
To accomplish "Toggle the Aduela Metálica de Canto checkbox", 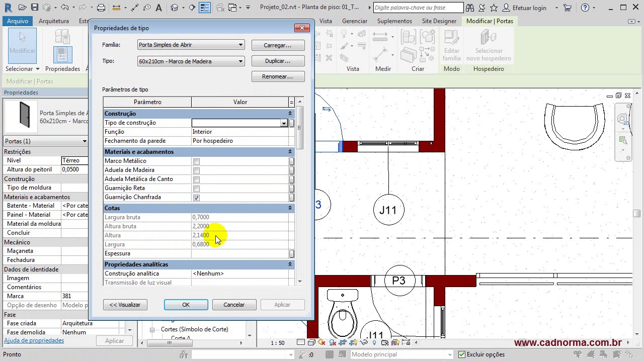I will click(196, 179).
